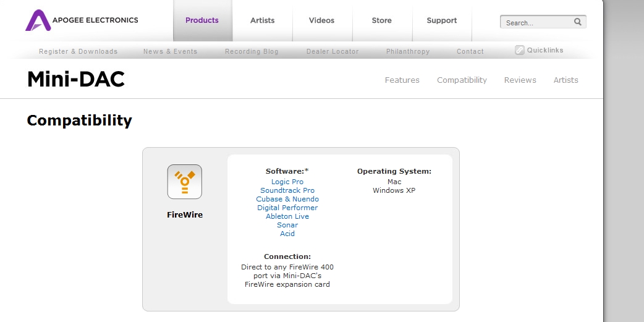Screen dimensions: 644x322
Task: Open the Products menu
Action: 202,20
